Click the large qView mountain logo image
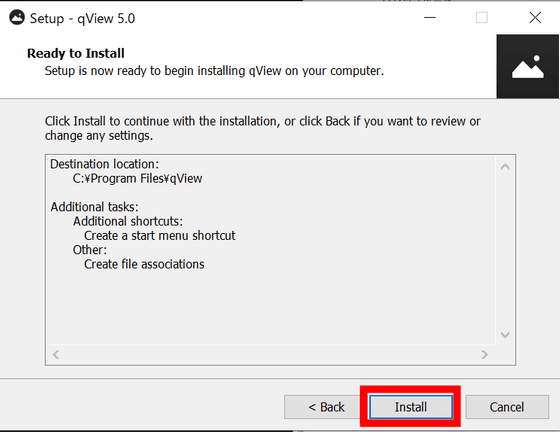Image resolution: width=560 pixels, height=432 pixels. (528, 66)
